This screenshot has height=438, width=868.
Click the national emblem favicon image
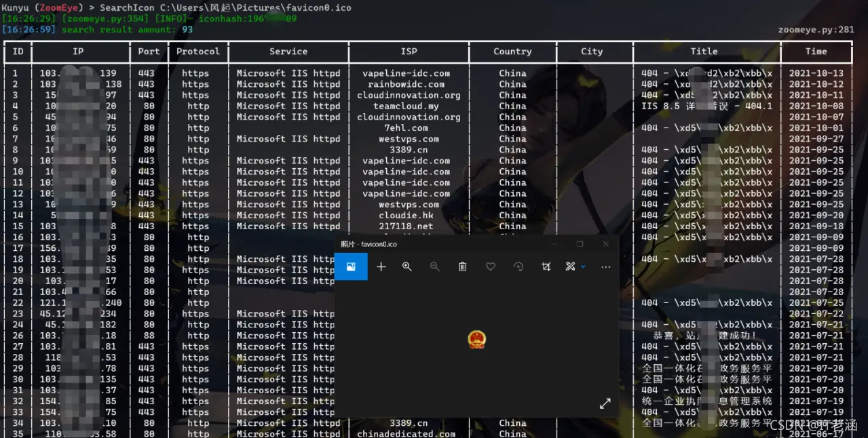(477, 339)
